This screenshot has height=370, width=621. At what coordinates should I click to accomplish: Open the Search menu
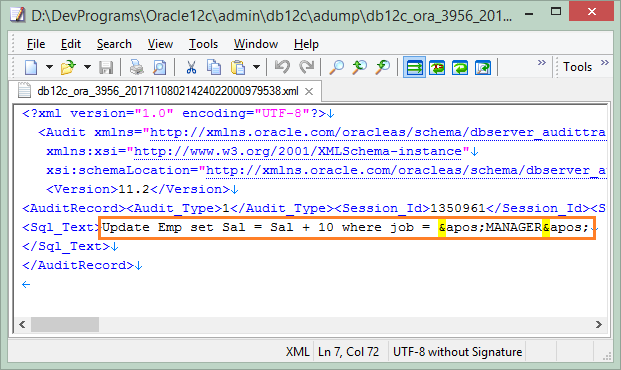tap(114, 44)
